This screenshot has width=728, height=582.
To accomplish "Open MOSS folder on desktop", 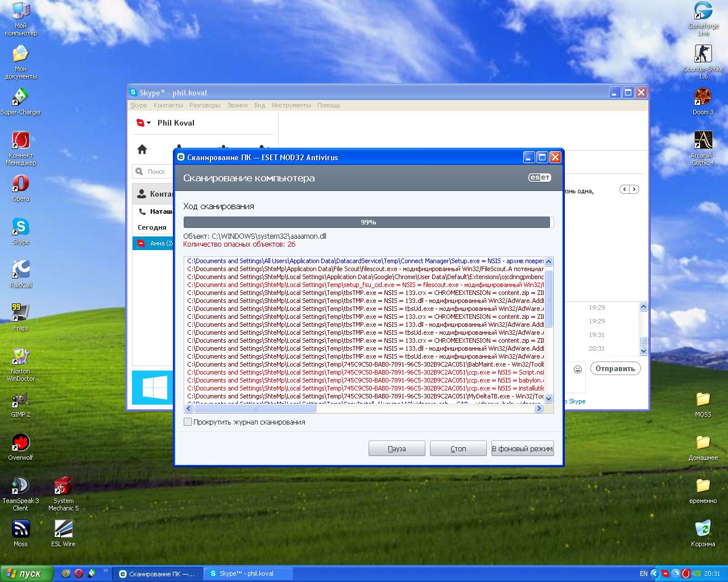I will (x=704, y=404).
